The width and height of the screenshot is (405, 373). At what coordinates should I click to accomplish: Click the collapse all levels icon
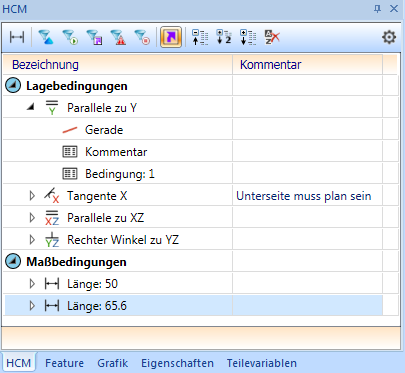click(200, 37)
